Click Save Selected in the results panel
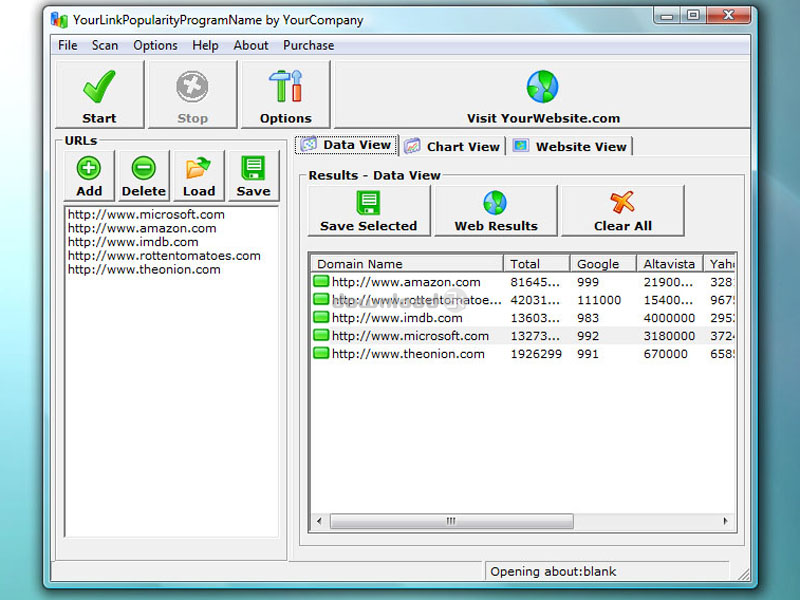 point(368,211)
